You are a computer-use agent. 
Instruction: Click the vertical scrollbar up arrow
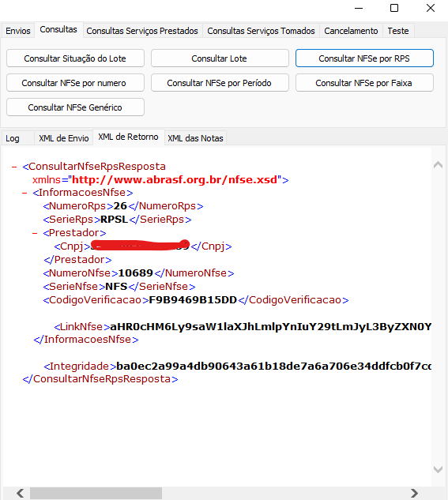[438, 165]
